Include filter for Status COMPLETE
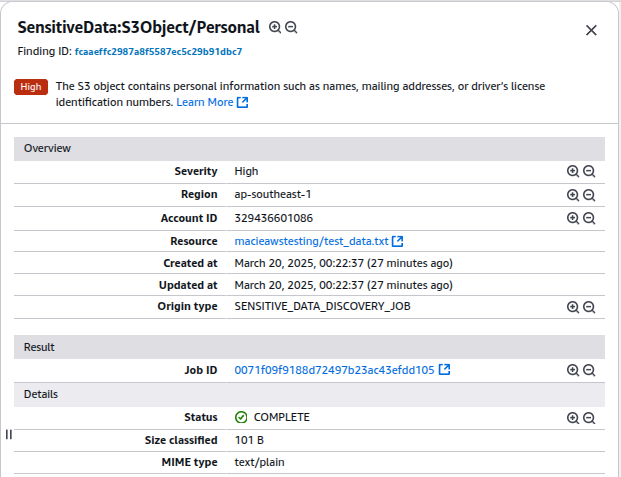The width and height of the screenshot is (621, 477). pyautogui.click(x=573, y=418)
